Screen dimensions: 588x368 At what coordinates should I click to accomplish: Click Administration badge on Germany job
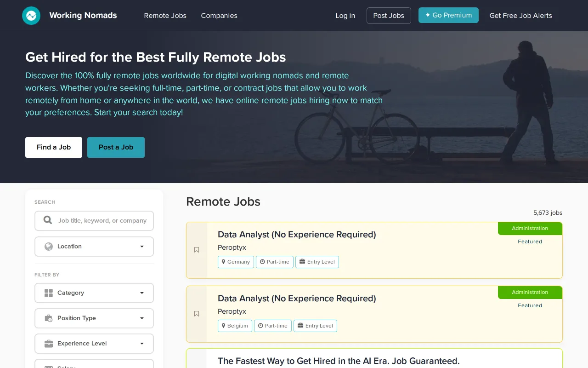pyautogui.click(x=530, y=229)
